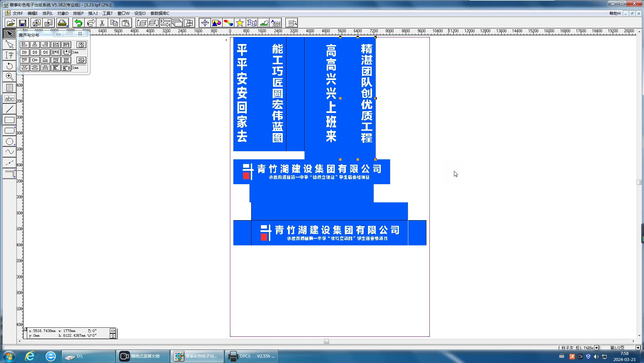Select the rectangle drawing tool
This screenshot has height=363, width=644.
(9, 120)
